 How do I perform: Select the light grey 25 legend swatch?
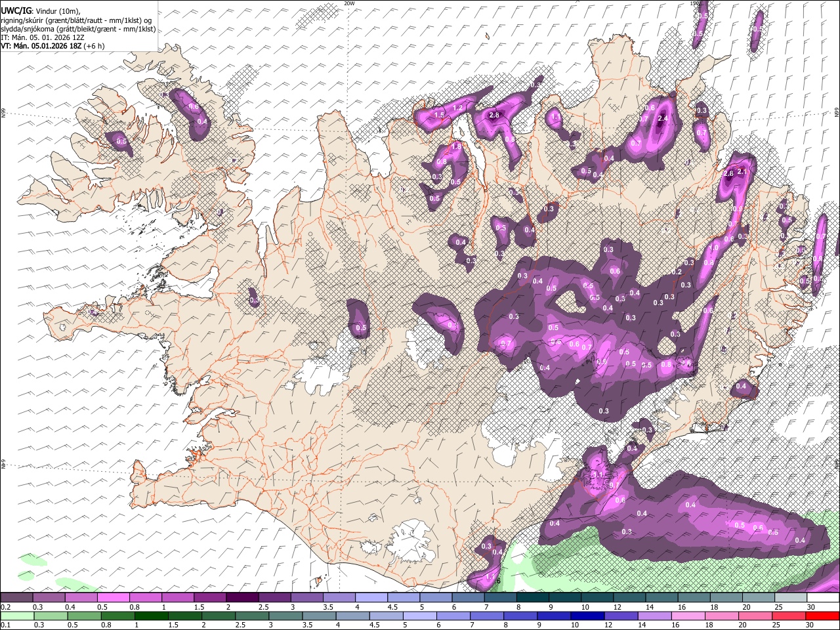coord(791,598)
